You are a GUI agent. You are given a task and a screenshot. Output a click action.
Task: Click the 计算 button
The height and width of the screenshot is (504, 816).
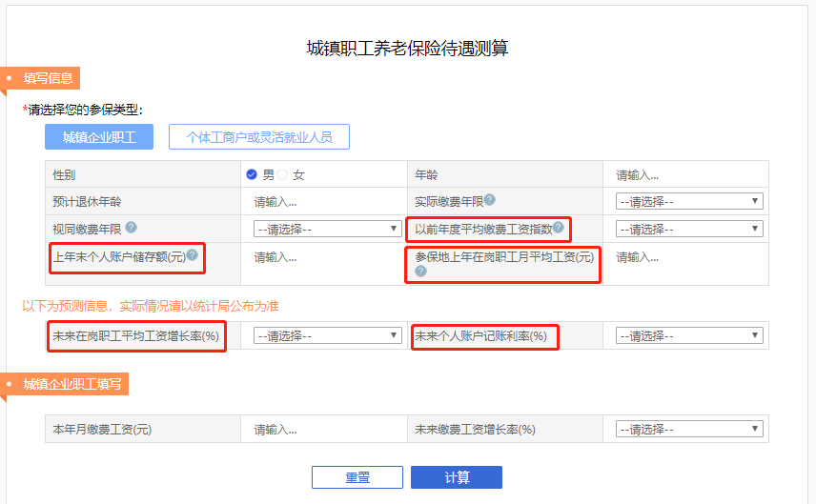point(457,477)
